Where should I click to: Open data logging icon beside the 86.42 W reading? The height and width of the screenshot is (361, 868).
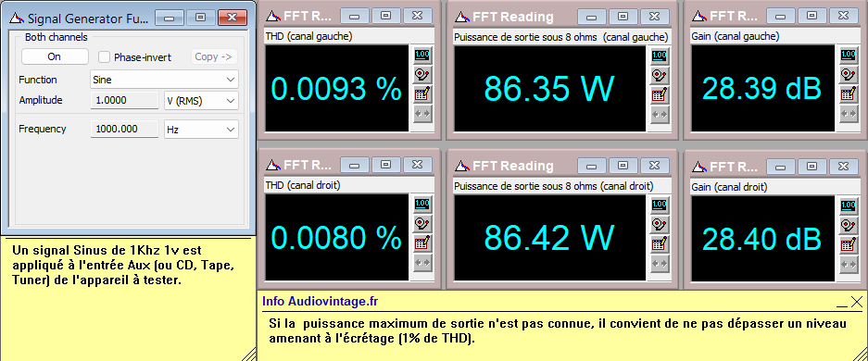click(659, 243)
